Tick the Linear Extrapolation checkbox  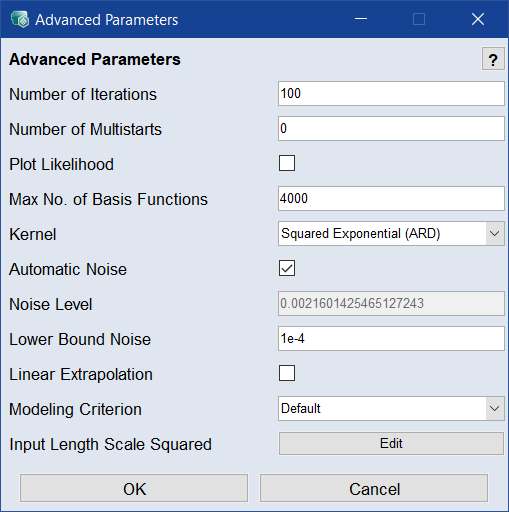[287, 373]
